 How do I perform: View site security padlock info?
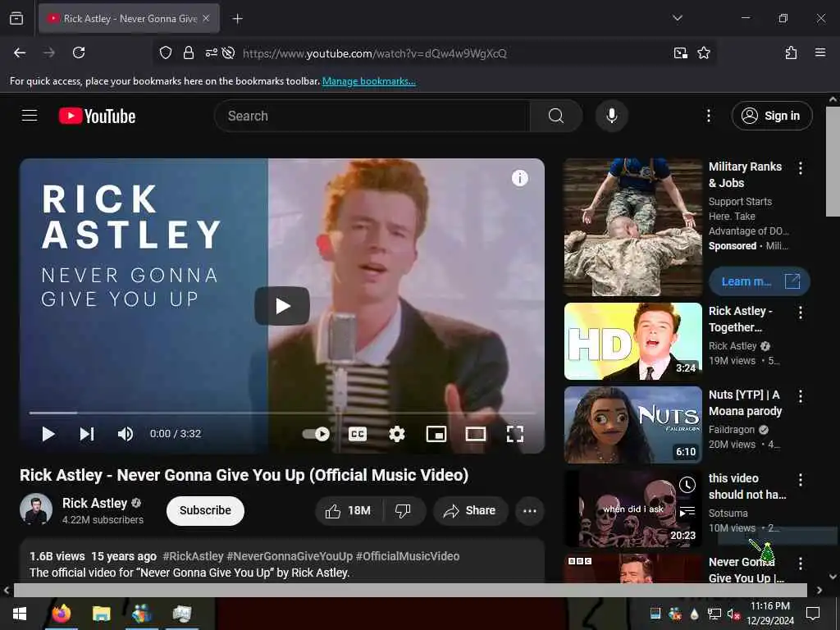188,52
